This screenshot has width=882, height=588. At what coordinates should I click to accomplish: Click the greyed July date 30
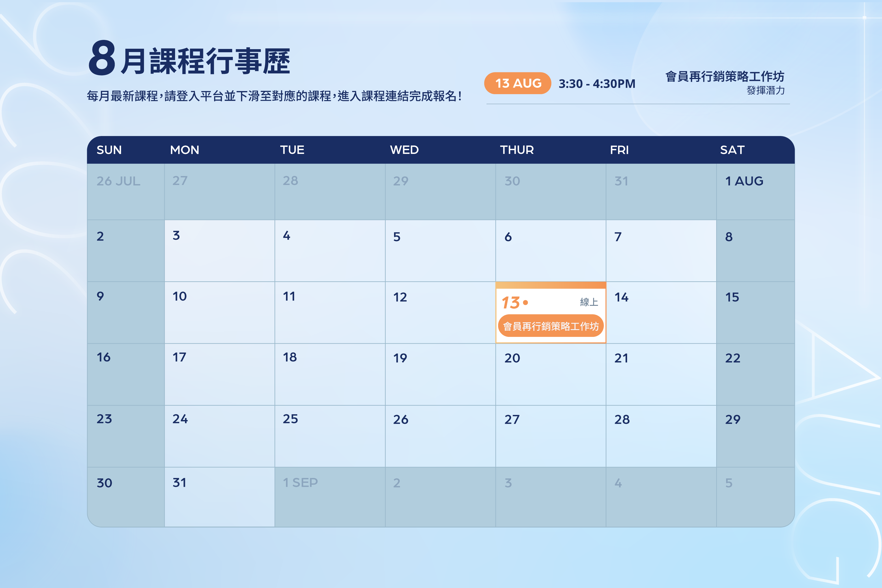512,181
